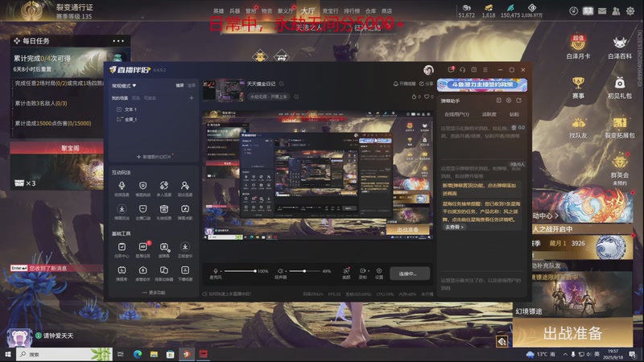Adjust the speaker volume slider at 49%
This screenshot has height=362, width=644.
coord(304,271)
